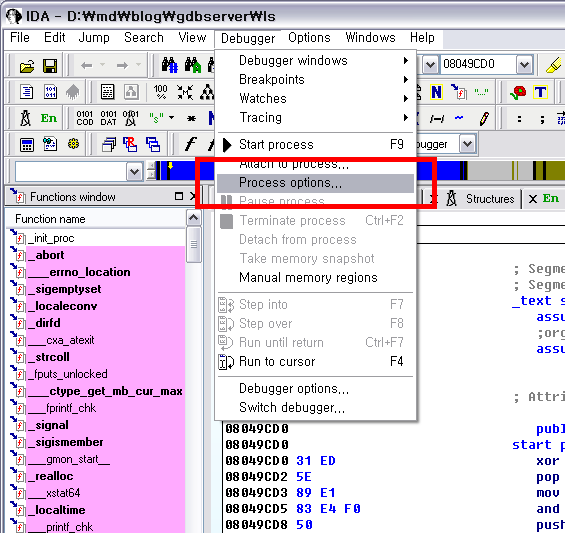Open dropdown arrow next to forward arrow
The image size is (565, 533).
138,65
